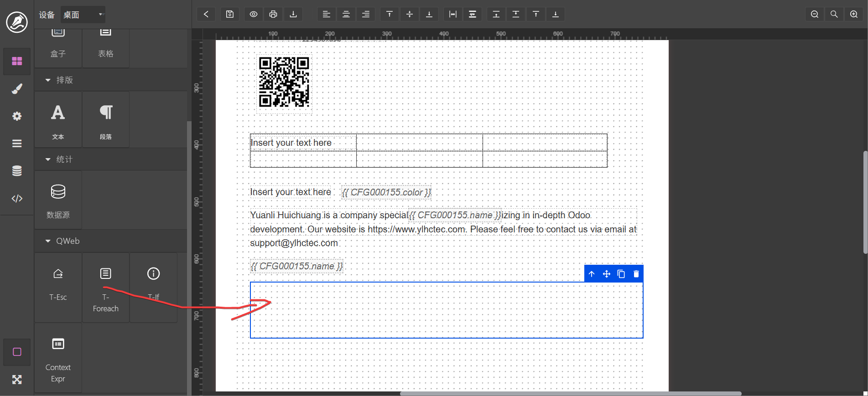Collapse the QWeb section

48,241
